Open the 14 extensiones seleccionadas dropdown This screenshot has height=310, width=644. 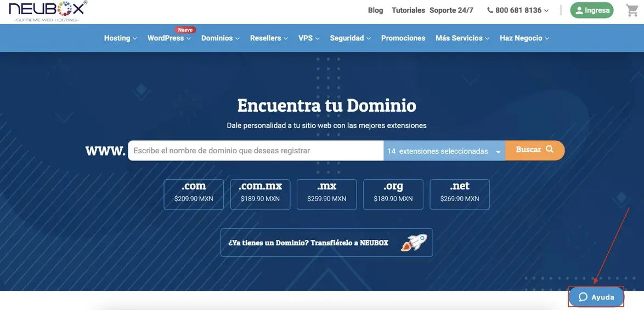(x=444, y=151)
